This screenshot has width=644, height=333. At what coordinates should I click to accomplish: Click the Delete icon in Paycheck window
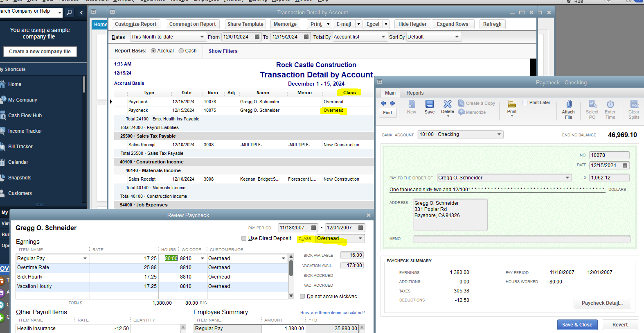tap(447, 104)
